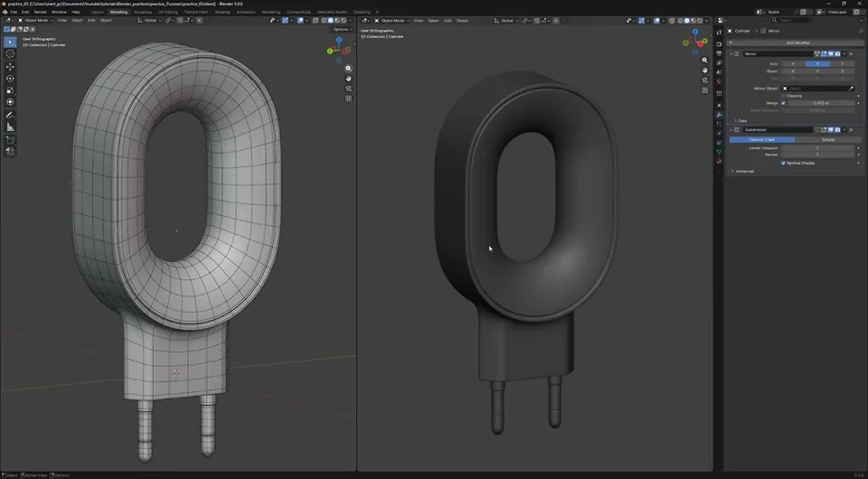The height and width of the screenshot is (479, 868).
Task: Click zoom magnifier icon in right viewport
Action: pos(704,61)
